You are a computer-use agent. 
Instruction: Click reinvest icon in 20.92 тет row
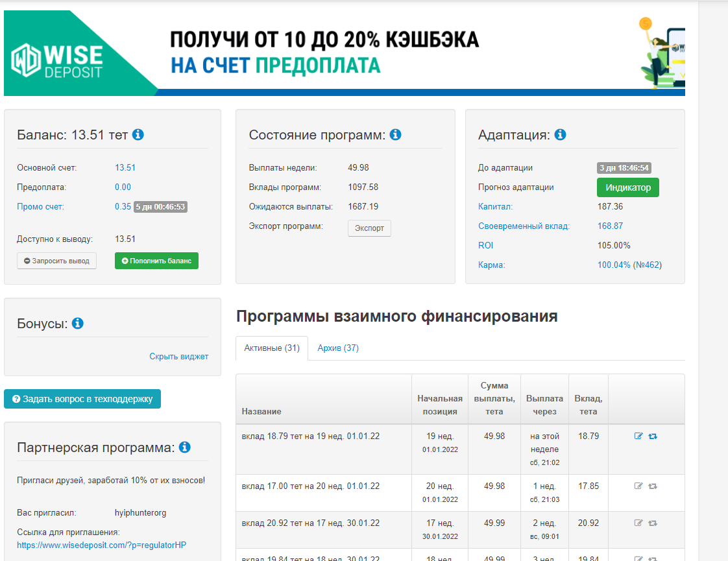pos(653,523)
